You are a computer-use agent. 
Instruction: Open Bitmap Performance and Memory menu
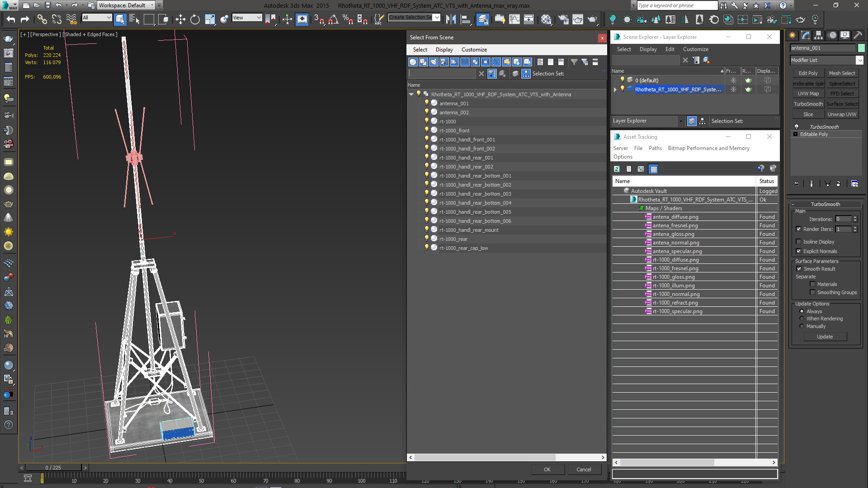(x=708, y=148)
